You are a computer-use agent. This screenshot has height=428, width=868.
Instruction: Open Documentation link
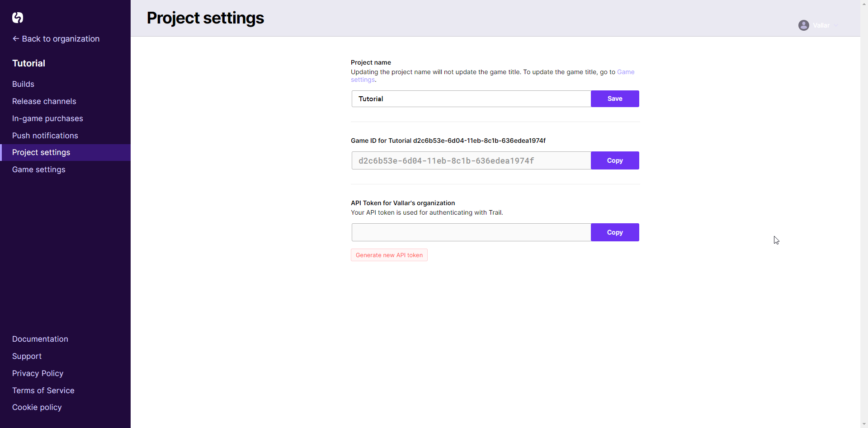pos(40,339)
